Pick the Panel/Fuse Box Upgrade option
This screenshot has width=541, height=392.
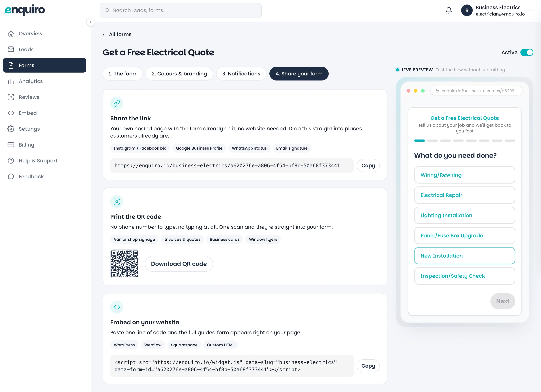[x=464, y=236]
